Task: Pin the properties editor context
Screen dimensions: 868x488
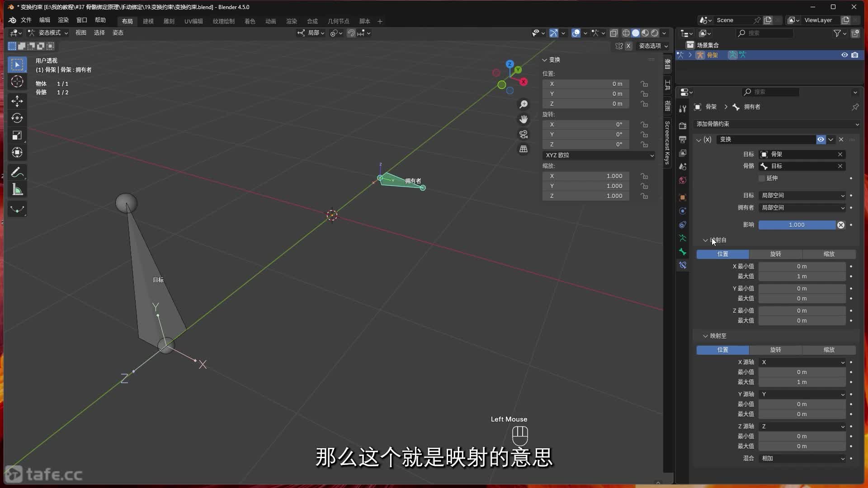Action: pyautogui.click(x=855, y=107)
